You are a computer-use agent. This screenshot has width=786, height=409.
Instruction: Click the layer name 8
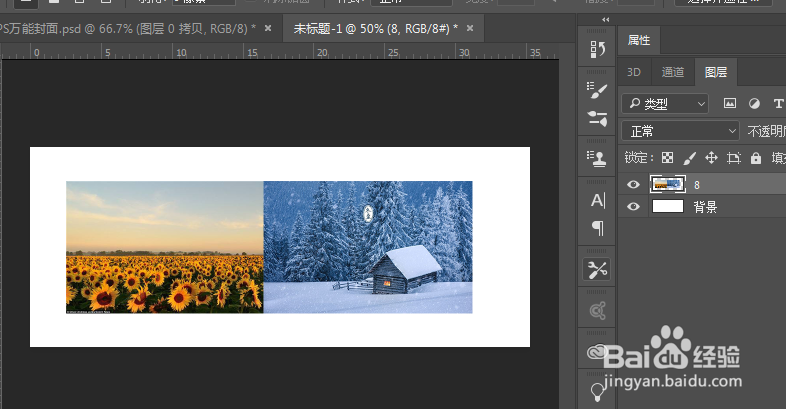[697, 185]
